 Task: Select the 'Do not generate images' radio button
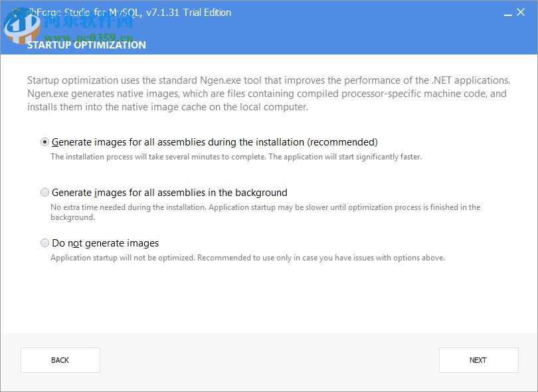[x=45, y=243]
